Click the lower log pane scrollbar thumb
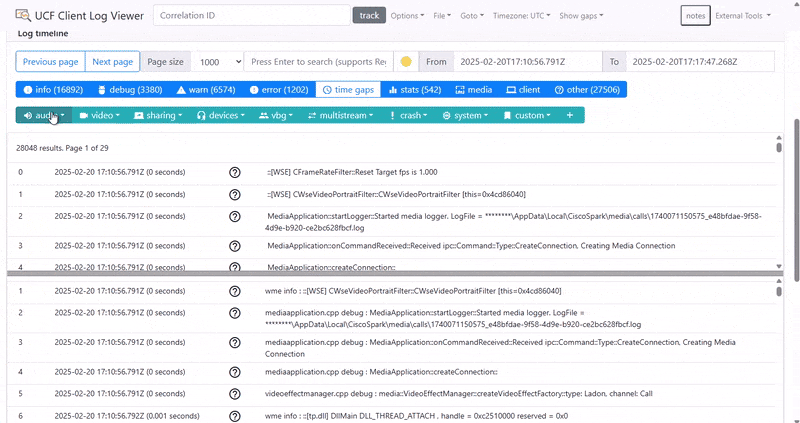 pyautogui.click(x=779, y=291)
